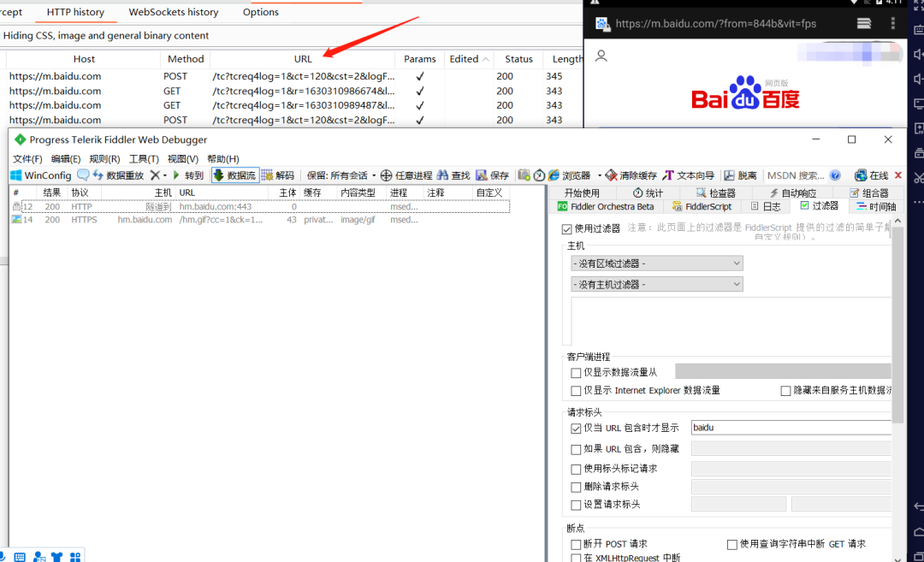The image size is (924, 562).
Task: Click the 保存 save toolbar button
Action: pos(492,175)
